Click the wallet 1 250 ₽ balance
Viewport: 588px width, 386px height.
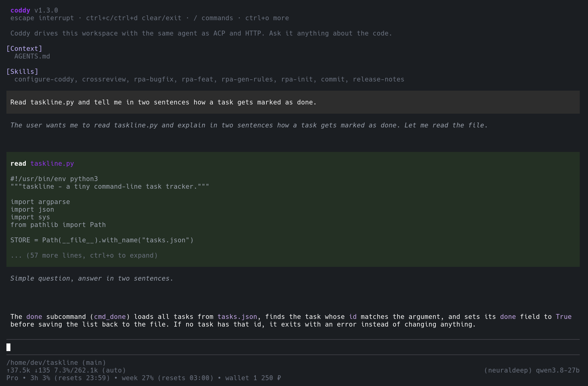253,378
